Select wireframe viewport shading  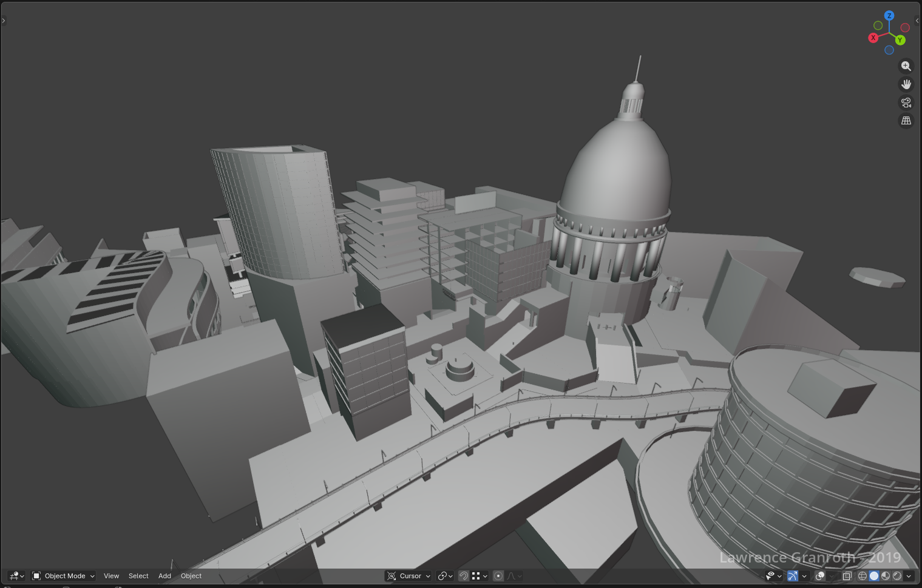862,576
